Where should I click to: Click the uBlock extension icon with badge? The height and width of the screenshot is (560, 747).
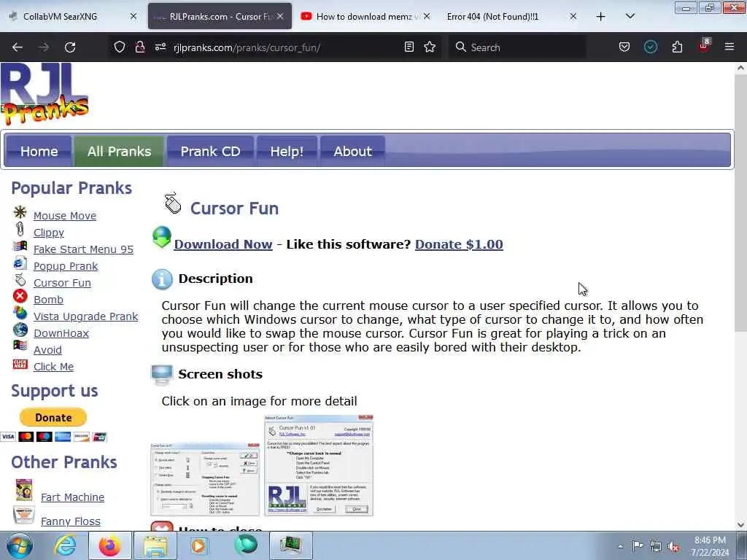[x=704, y=46]
